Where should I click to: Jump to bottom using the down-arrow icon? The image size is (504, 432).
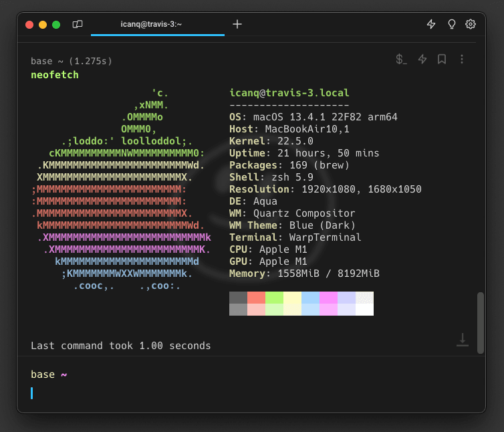(x=462, y=340)
